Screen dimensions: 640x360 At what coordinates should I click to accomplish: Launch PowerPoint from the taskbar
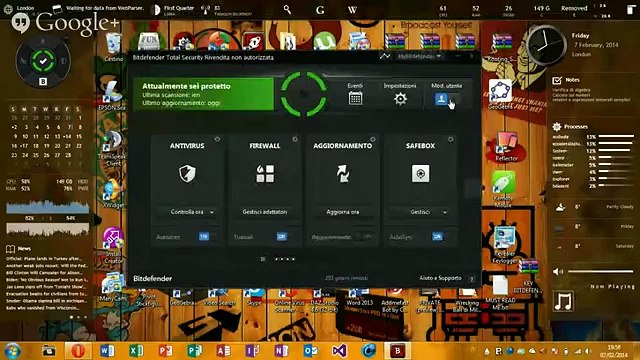[165, 351]
